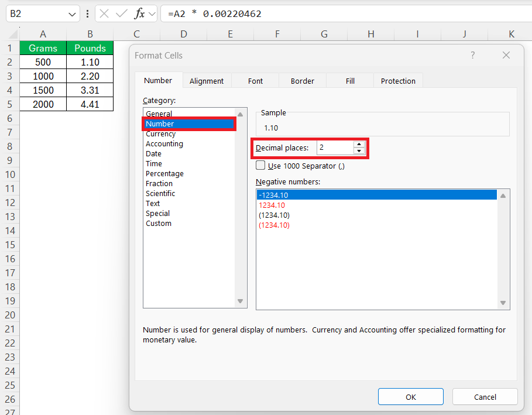Select cell containing 500
This screenshot has height=415, width=532.
(x=43, y=62)
